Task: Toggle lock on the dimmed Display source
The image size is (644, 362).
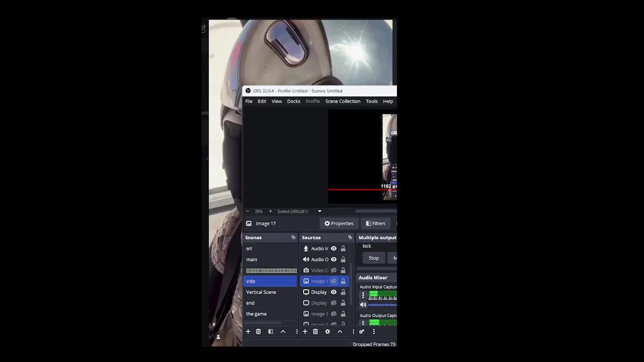Action: pos(343,303)
